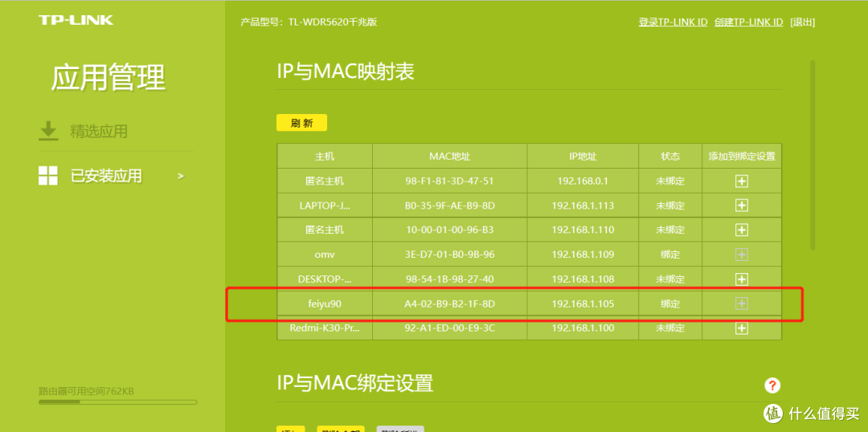Select host name cell omv
Screen dimensions: 868x432
[x=325, y=255]
